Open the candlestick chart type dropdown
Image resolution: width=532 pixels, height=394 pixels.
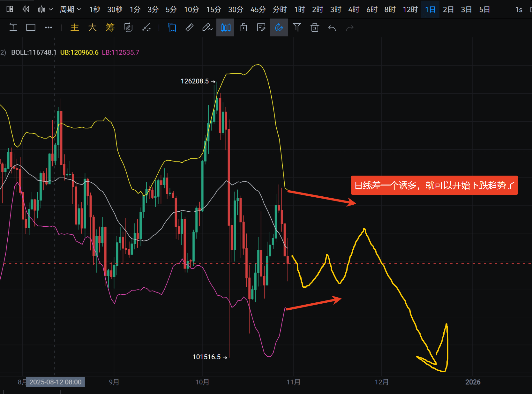pyautogui.click(x=45, y=10)
